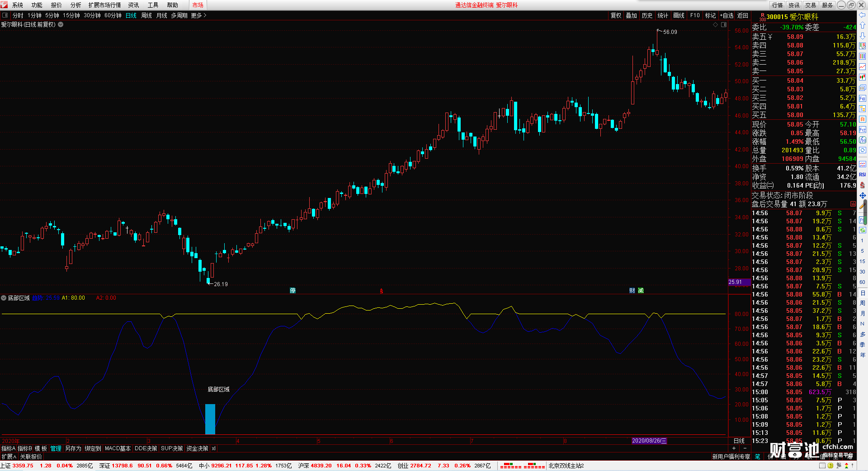Click the blue circle icon in right sidebar

click(x=863, y=151)
